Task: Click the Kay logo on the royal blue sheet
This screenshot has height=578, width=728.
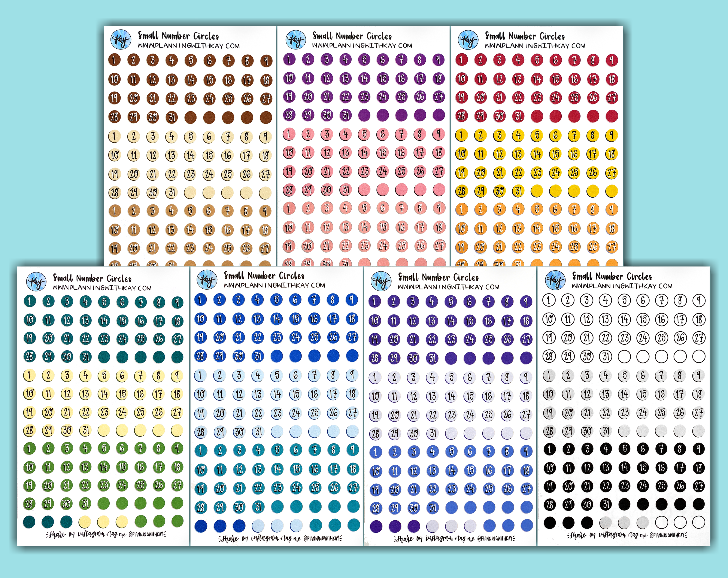Action: pos(207,280)
